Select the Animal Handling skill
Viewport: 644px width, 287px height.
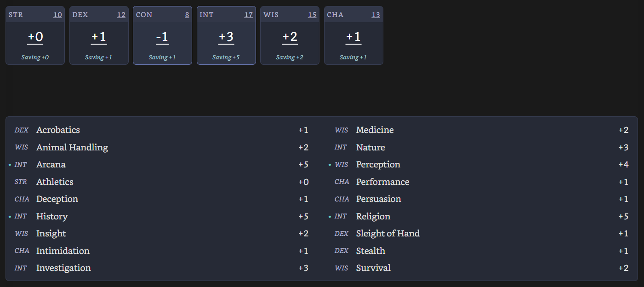(x=72, y=148)
